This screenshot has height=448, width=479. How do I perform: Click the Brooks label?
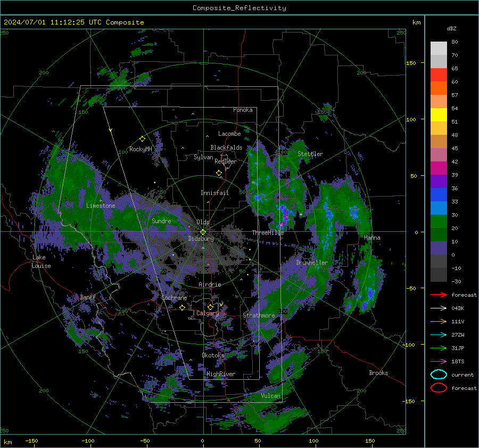(x=378, y=373)
